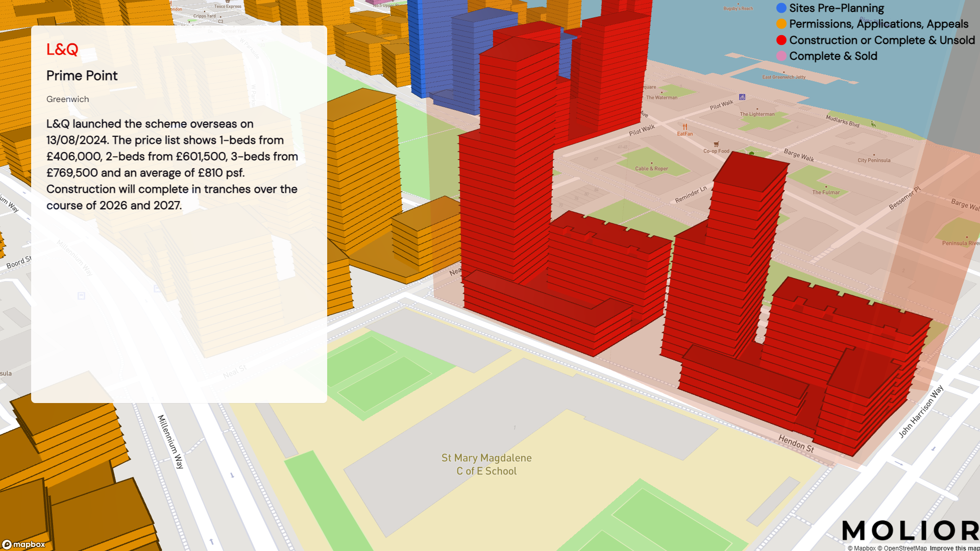Click the Hendon St street label
Screen dimensions: 980x551
click(x=796, y=443)
